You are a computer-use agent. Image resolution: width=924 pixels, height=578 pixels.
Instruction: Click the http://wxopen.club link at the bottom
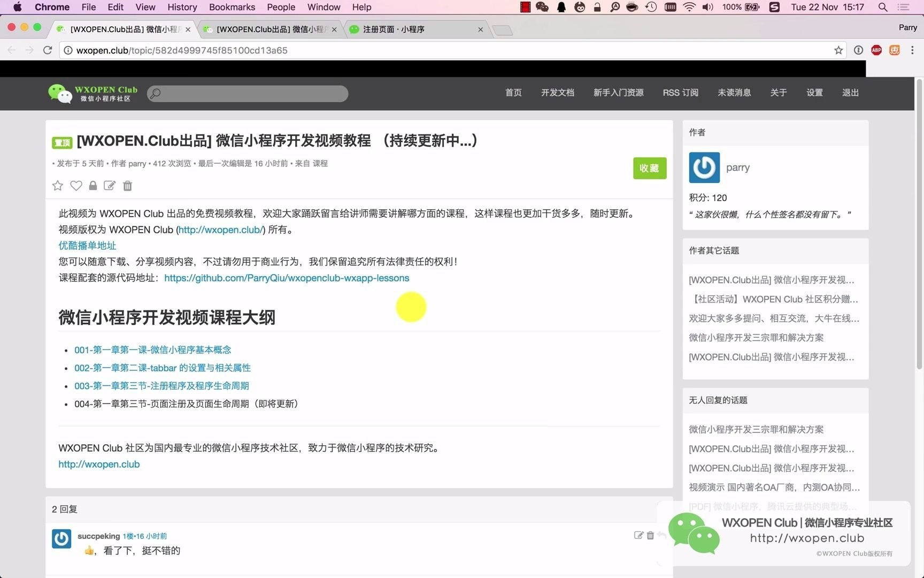coord(99,465)
